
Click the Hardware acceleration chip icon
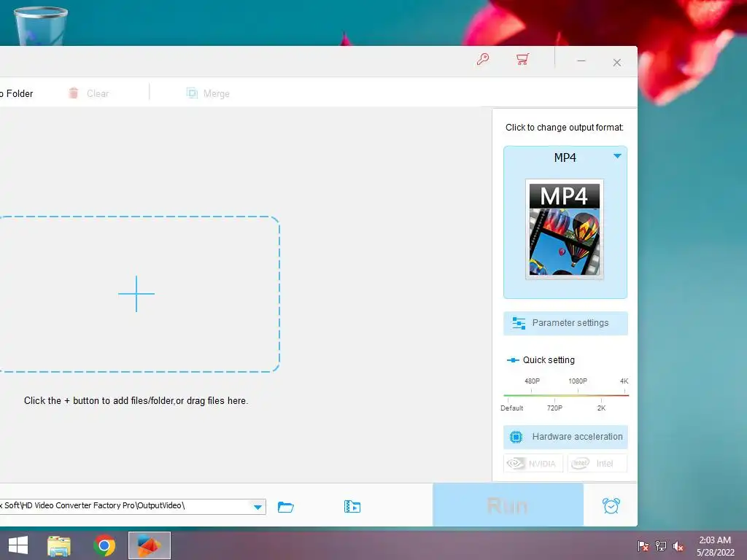(516, 437)
